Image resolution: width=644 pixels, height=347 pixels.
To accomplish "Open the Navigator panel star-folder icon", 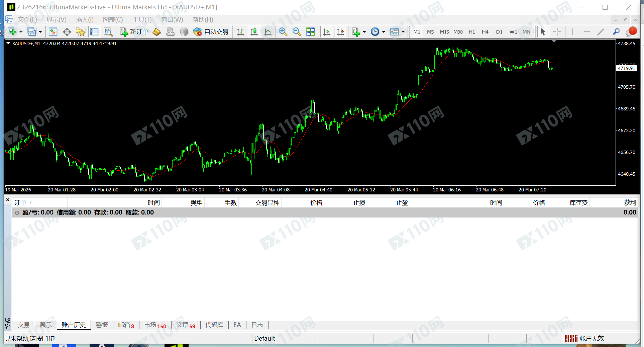I will [80, 32].
